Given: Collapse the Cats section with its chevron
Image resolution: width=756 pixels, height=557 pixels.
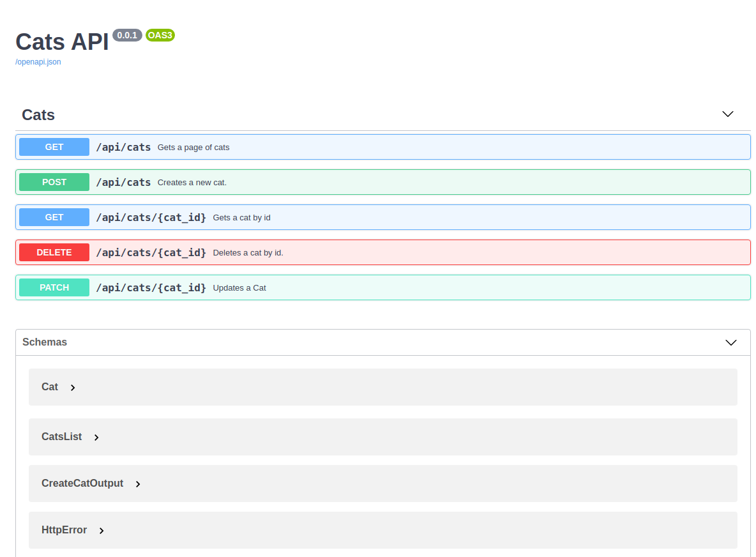Looking at the screenshot, I should pyautogui.click(x=727, y=114).
